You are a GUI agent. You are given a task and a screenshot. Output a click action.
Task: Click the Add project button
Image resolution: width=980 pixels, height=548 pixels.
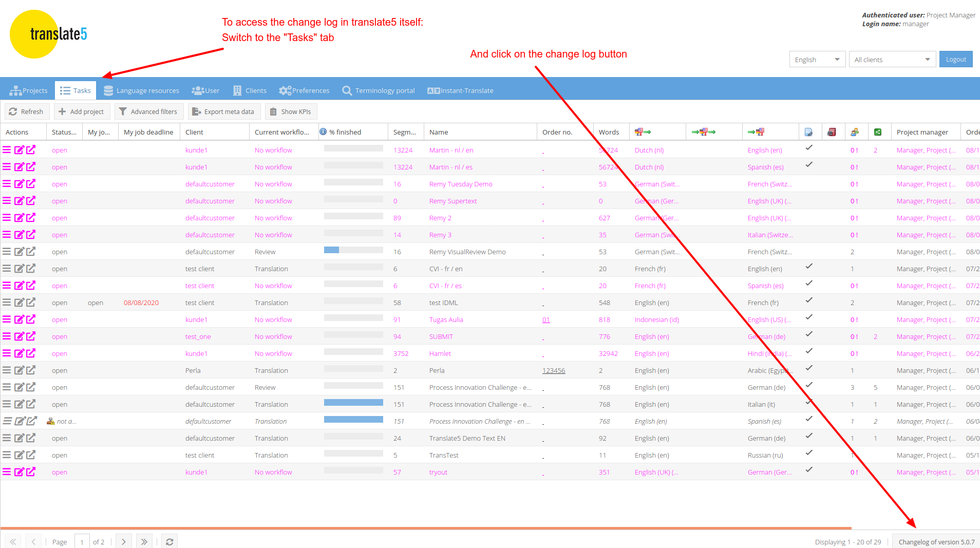[x=82, y=111]
